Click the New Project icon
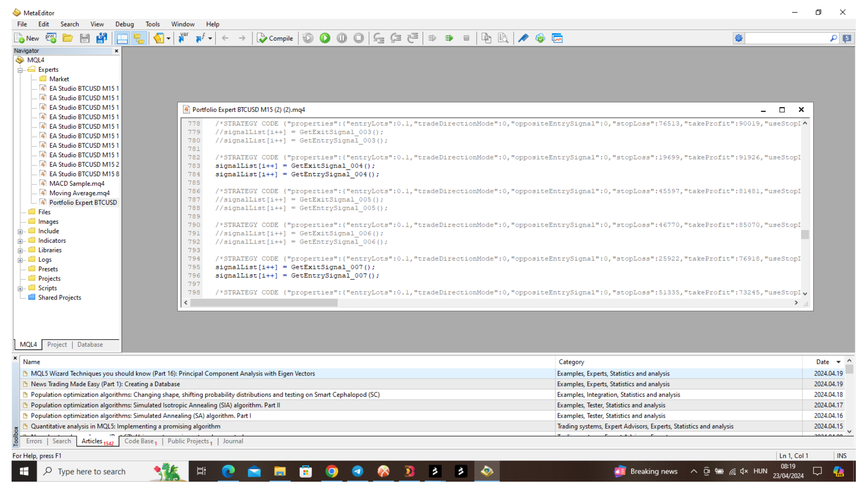Screen dimensions: 868x488 click(x=51, y=38)
